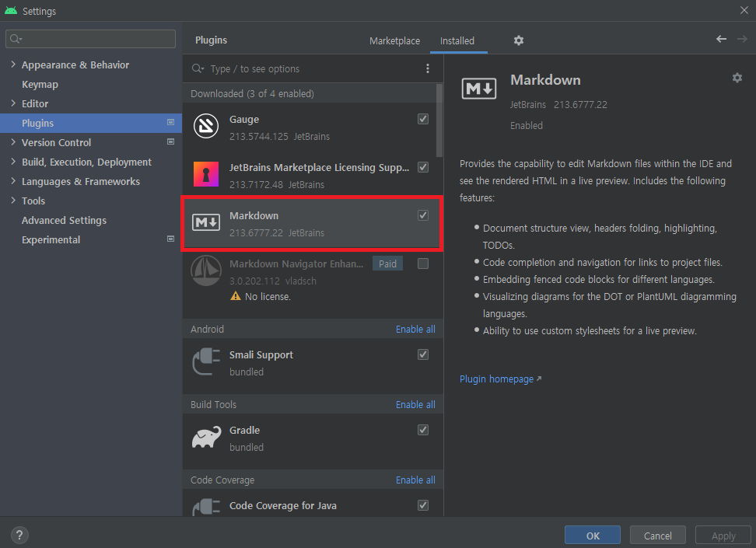This screenshot has width=756, height=548.
Task: Focus the settings search field
Action: (x=91, y=39)
